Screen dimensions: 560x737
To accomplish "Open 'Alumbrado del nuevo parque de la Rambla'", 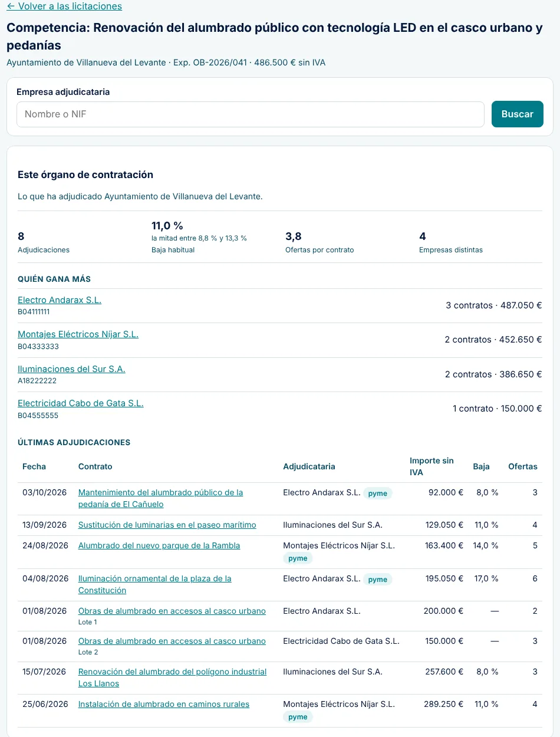I will pyautogui.click(x=159, y=545).
